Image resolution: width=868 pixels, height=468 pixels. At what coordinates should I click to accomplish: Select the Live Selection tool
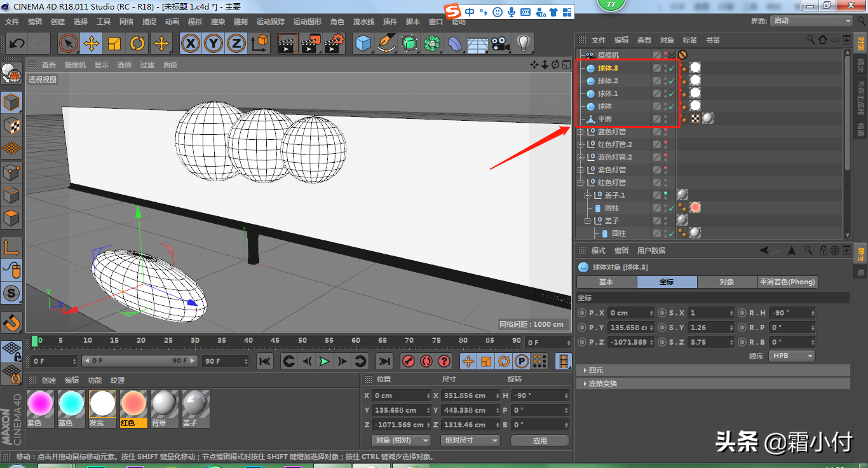pyautogui.click(x=69, y=44)
